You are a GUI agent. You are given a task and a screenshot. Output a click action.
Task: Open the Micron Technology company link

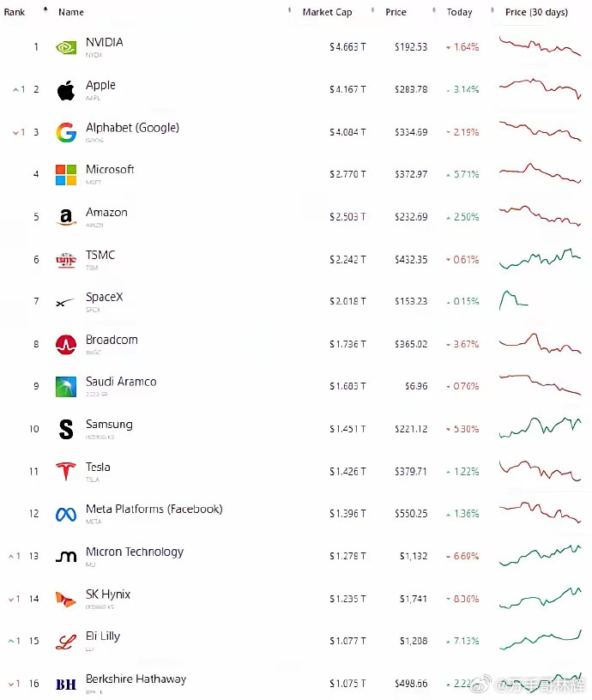135,552
